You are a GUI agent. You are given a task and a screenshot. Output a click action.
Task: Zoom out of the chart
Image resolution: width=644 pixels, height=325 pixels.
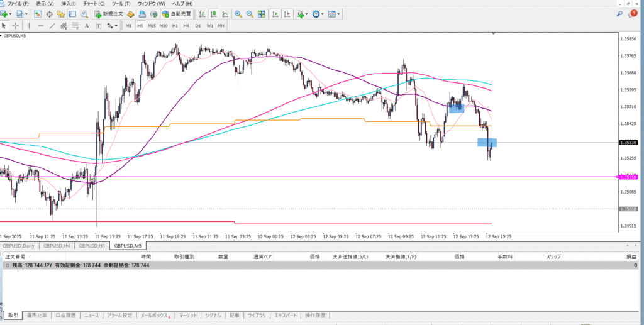(250, 13)
